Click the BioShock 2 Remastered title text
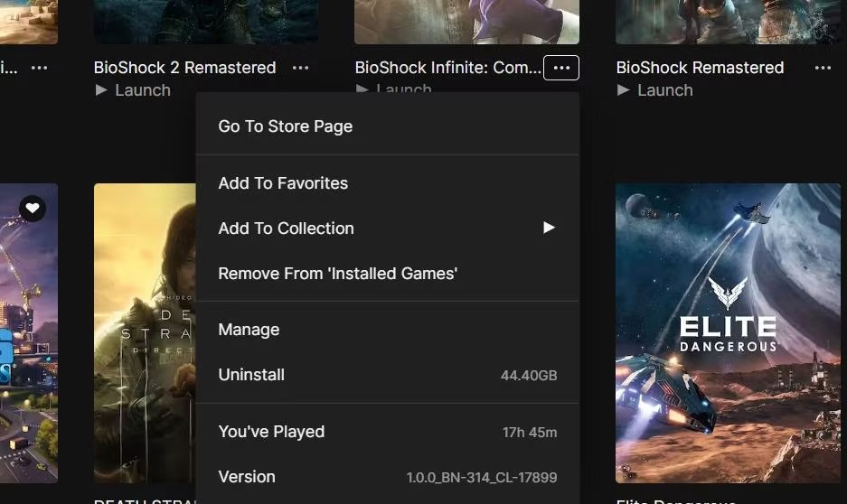Screen dimensions: 847x504 tap(184, 68)
